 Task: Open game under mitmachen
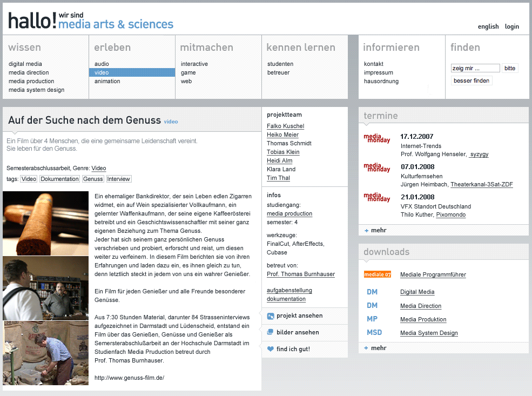click(x=188, y=72)
